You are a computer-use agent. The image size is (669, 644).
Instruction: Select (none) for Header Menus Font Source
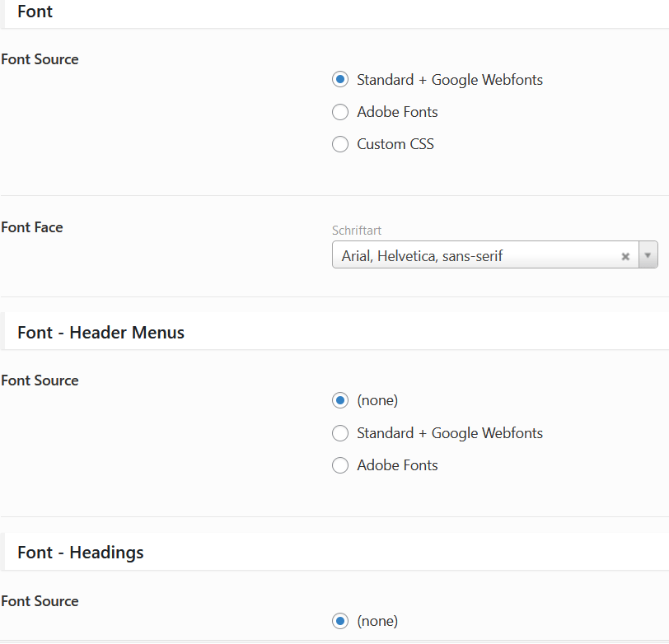click(x=340, y=400)
